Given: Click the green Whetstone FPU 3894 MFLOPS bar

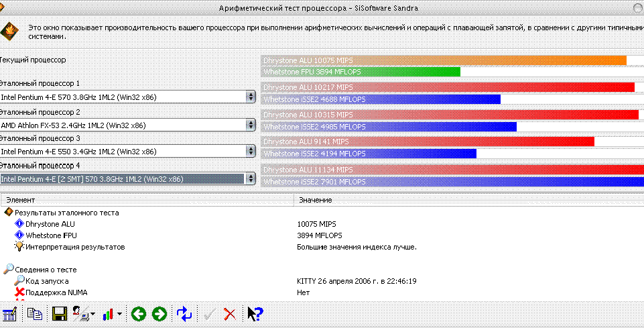Looking at the screenshot, I should click(x=361, y=72).
